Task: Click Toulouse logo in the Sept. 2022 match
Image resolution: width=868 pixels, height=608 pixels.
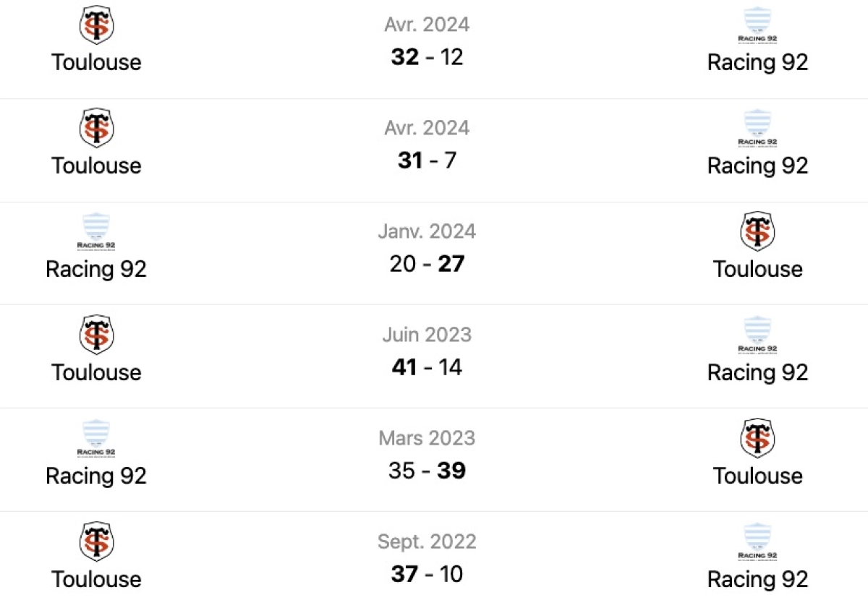Action: pos(96,541)
